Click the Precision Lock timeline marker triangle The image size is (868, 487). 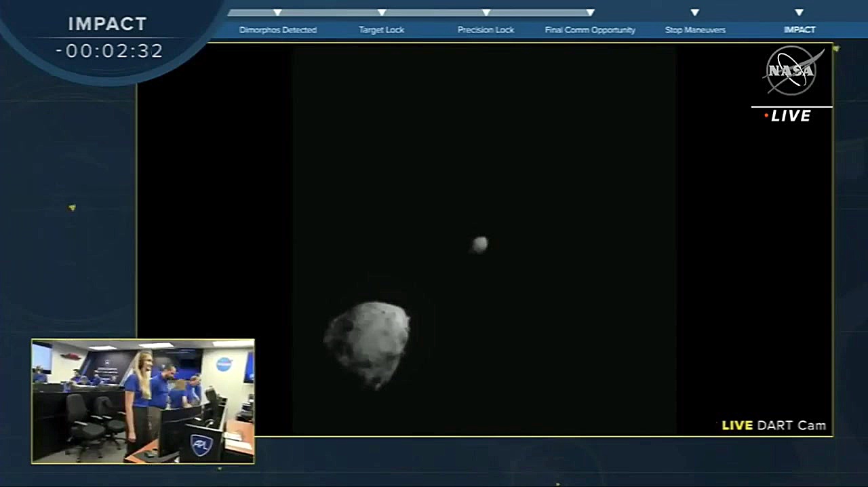(486, 12)
